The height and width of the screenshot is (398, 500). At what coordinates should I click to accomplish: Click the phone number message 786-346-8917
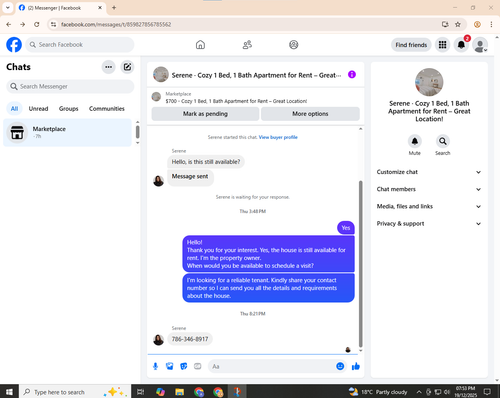(190, 339)
